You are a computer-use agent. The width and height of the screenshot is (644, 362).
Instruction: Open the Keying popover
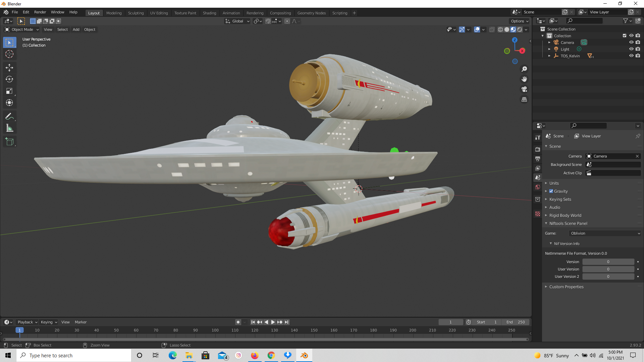[49, 322]
